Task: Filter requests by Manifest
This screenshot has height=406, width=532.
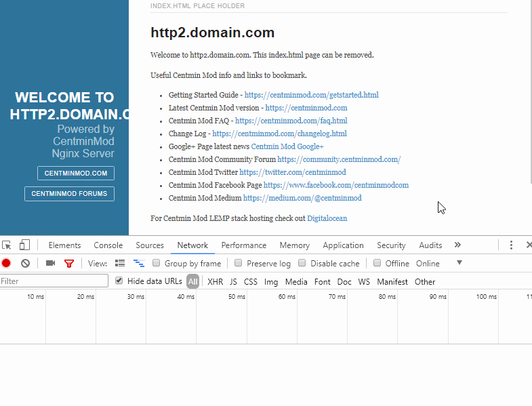Action: pos(392,282)
